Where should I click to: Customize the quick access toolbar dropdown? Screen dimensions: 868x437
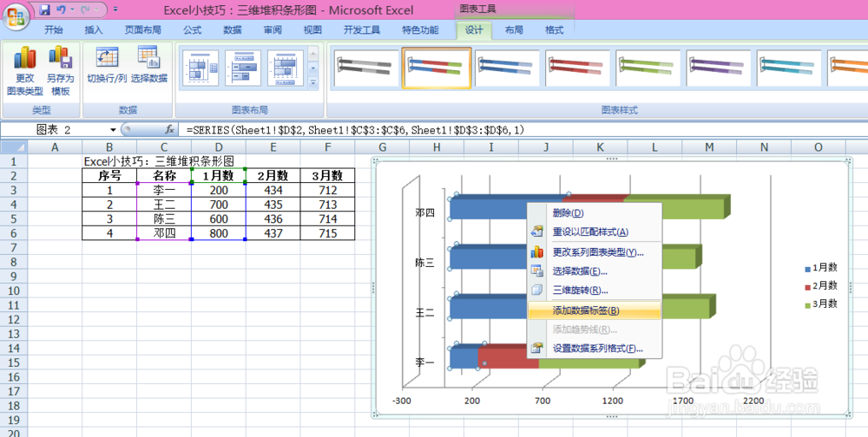tap(115, 10)
